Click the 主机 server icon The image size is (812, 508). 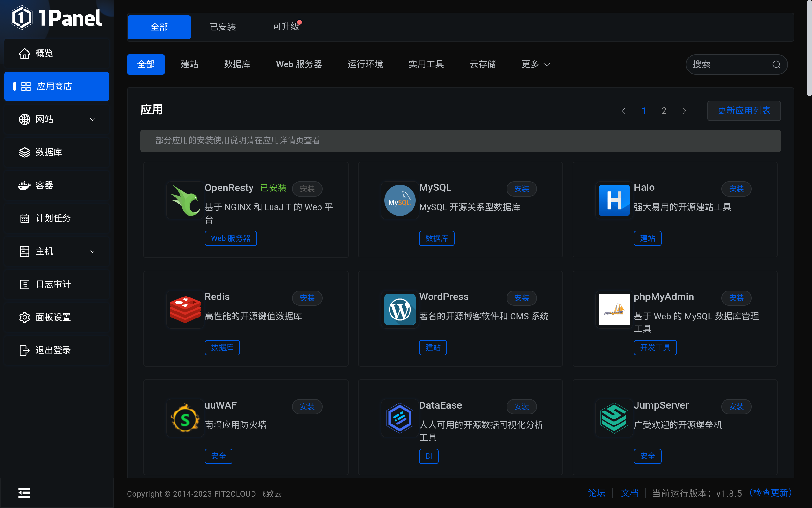point(24,251)
